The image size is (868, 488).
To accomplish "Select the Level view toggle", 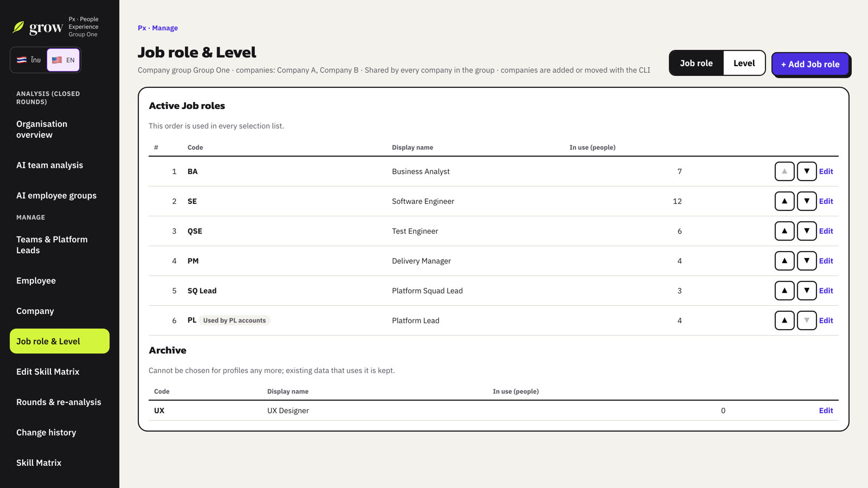I will click(x=744, y=63).
